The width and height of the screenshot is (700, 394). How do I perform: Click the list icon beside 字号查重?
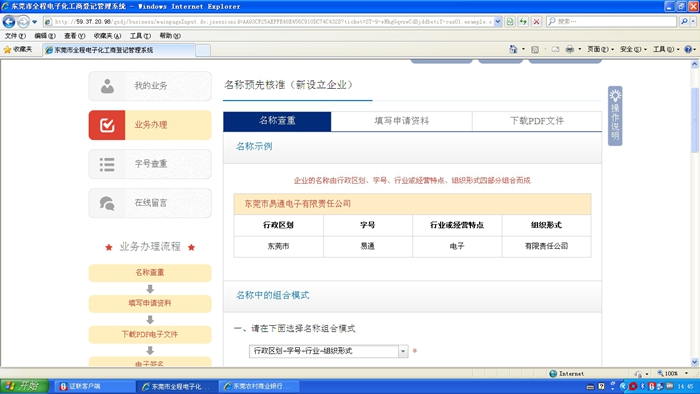[107, 164]
